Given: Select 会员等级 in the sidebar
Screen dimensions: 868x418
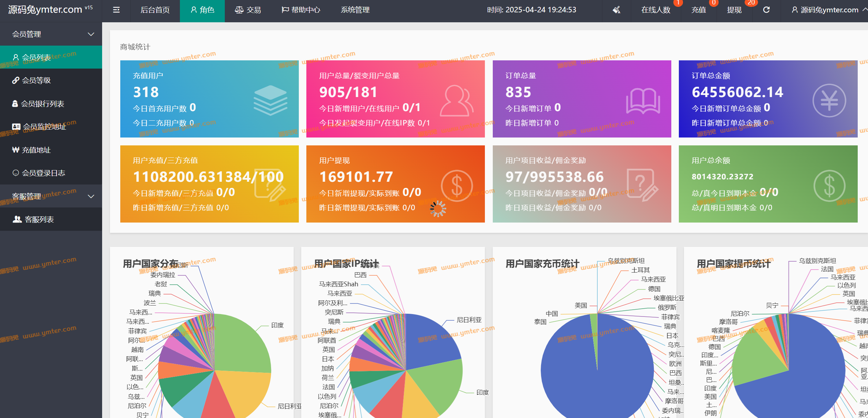Looking at the screenshot, I should pos(51,80).
